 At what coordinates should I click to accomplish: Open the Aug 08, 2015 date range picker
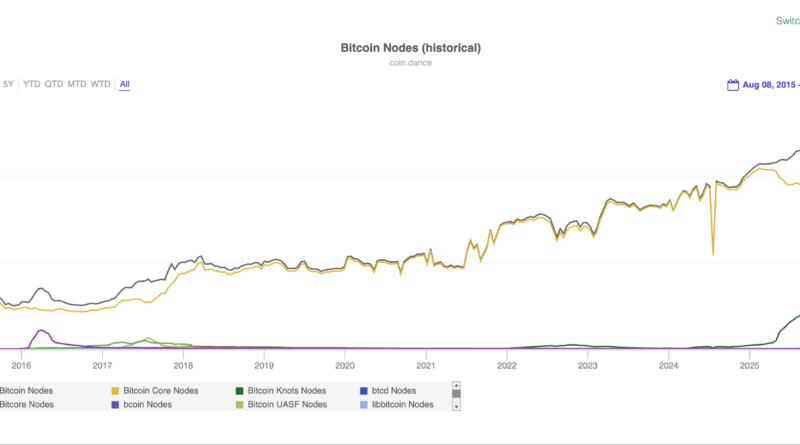770,85
